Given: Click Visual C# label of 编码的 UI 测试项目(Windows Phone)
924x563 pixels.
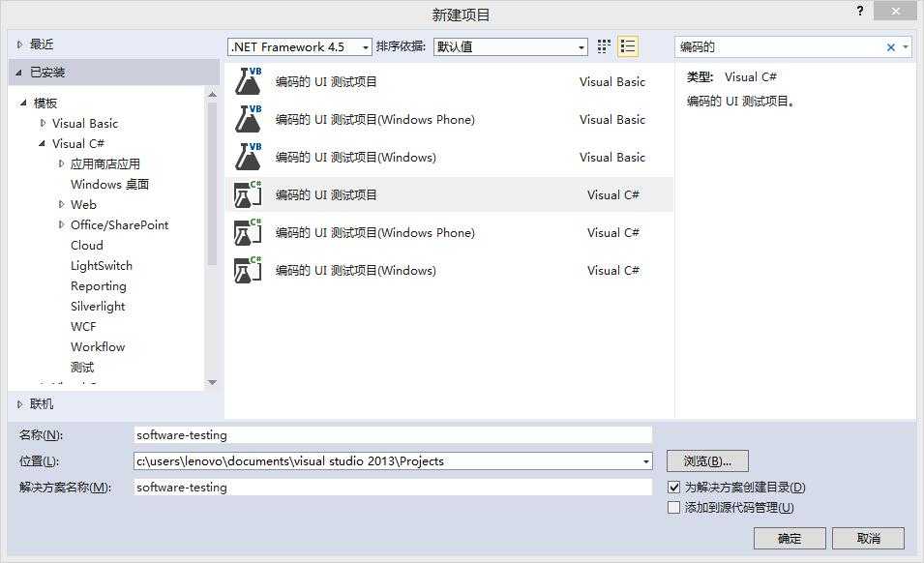Looking at the screenshot, I should point(612,232).
